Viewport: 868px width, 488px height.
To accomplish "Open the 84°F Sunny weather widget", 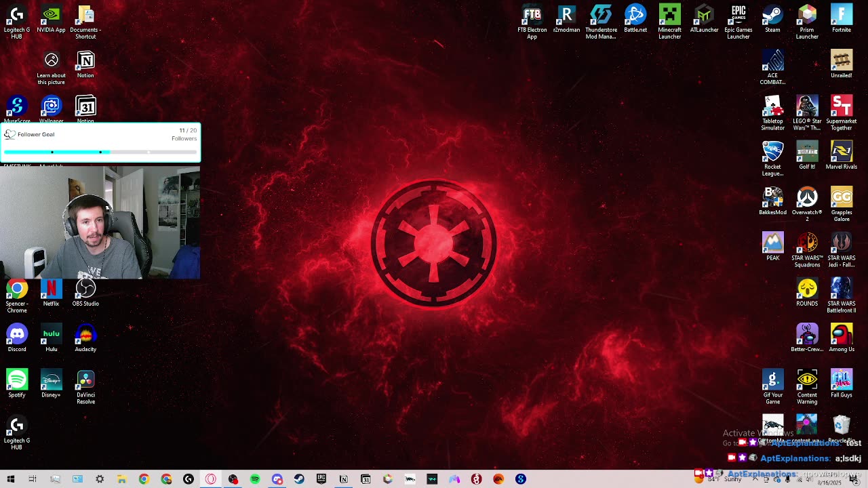I will point(719,479).
